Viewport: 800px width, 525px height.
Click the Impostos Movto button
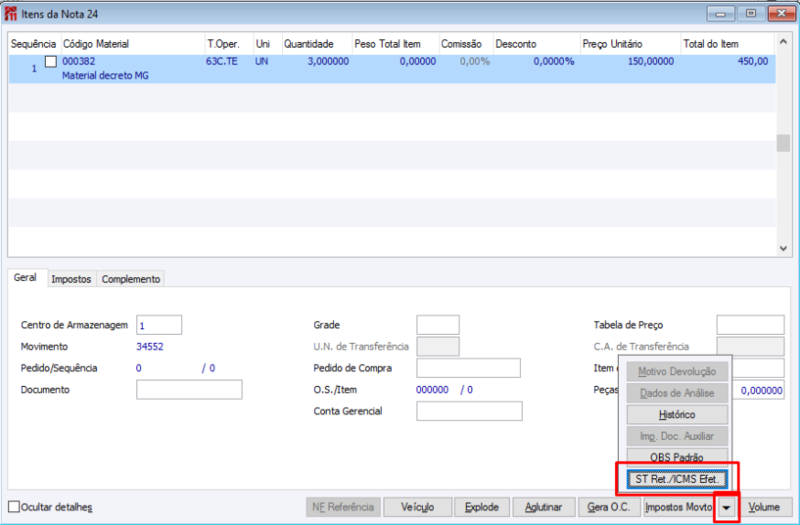tap(679, 507)
